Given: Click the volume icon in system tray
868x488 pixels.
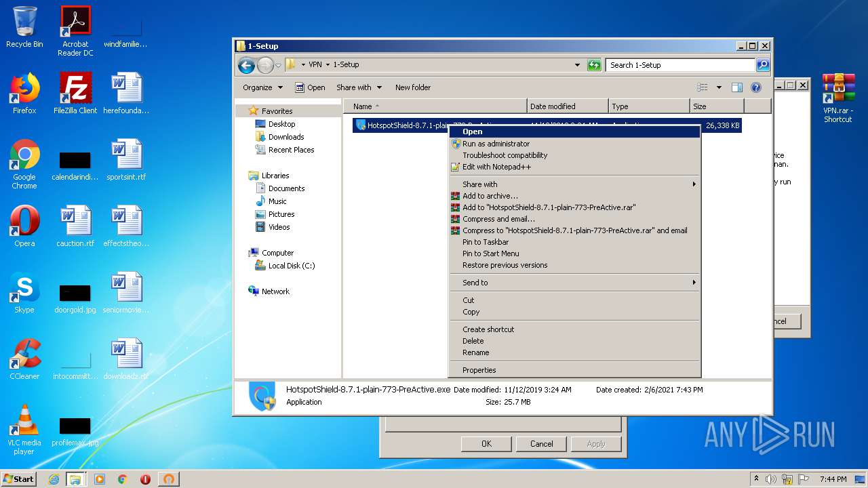Looking at the screenshot, I should tap(771, 479).
